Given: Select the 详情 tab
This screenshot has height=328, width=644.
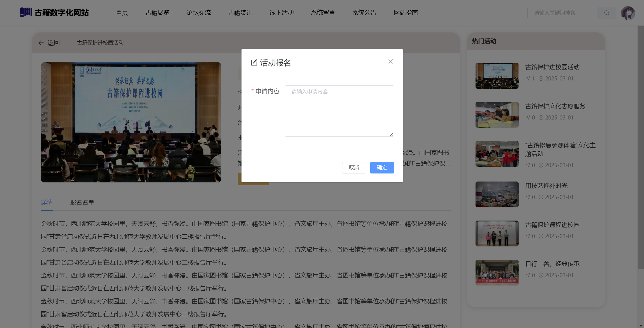Looking at the screenshot, I should (x=47, y=202).
